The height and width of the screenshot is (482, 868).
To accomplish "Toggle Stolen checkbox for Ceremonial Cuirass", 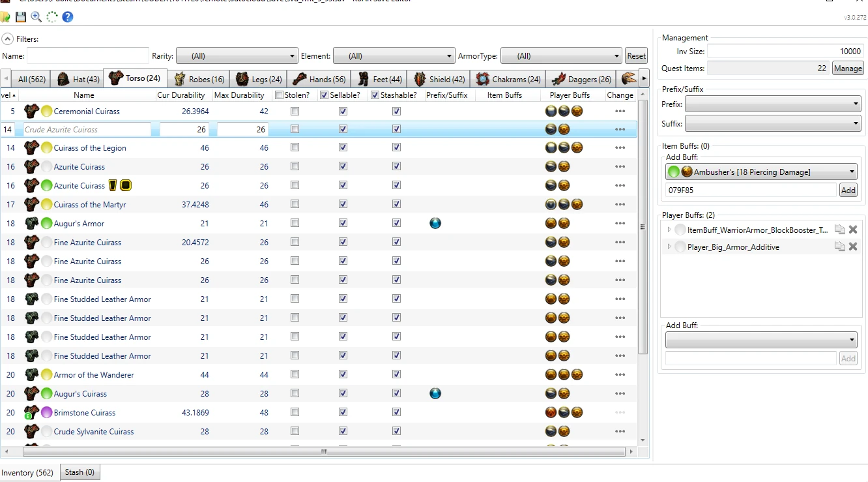I will [x=295, y=112].
